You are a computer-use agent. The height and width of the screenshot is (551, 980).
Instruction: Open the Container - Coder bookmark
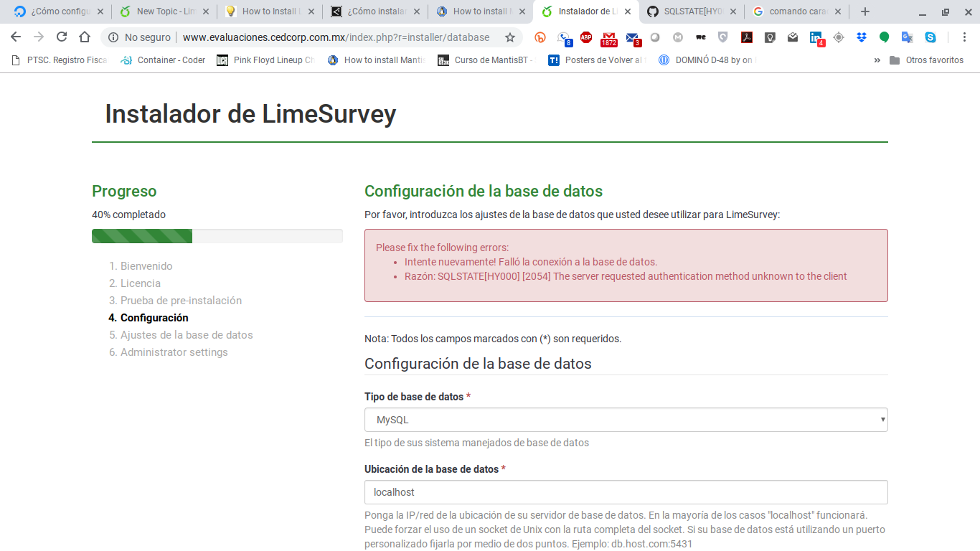(164, 60)
